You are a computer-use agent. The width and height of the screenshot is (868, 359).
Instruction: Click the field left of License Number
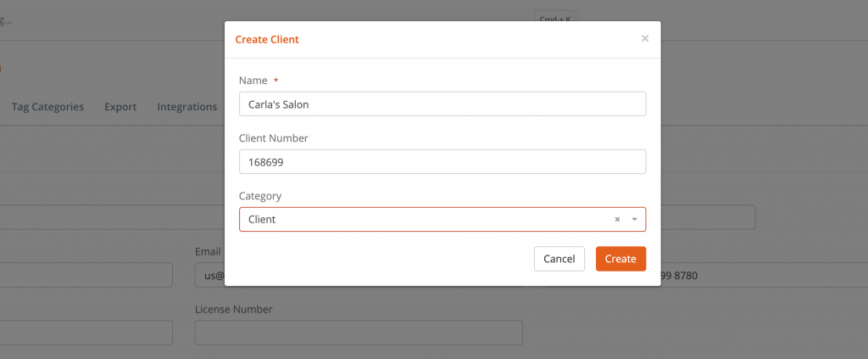point(85,333)
